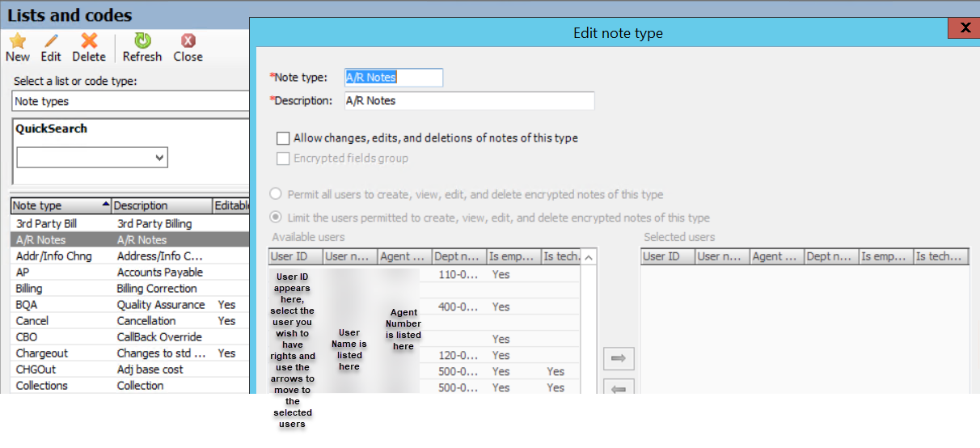Close the Edit note type dialog
Image resolution: width=980 pixels, height=448 pixels.
coord(965,27)
